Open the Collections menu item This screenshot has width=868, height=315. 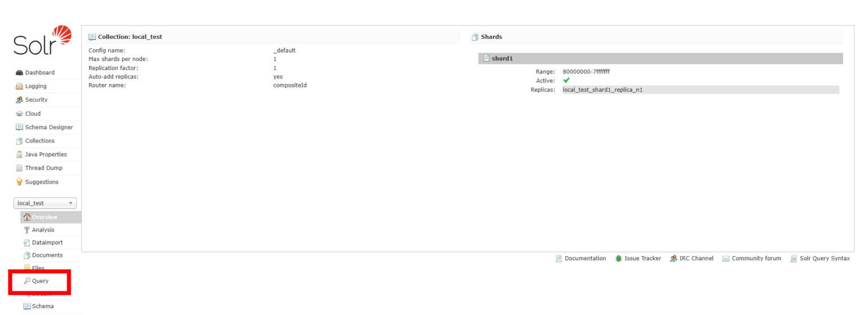(x=40, y=141)
